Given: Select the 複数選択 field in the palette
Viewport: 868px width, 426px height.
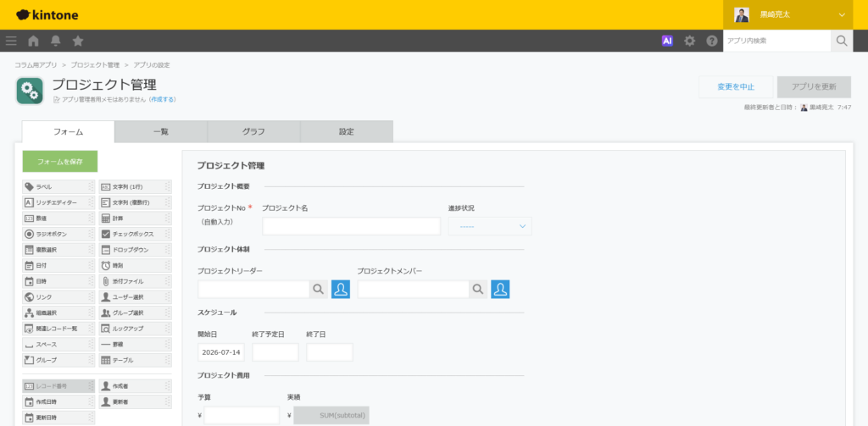Looking at the screenshot, I should (58, 250).
